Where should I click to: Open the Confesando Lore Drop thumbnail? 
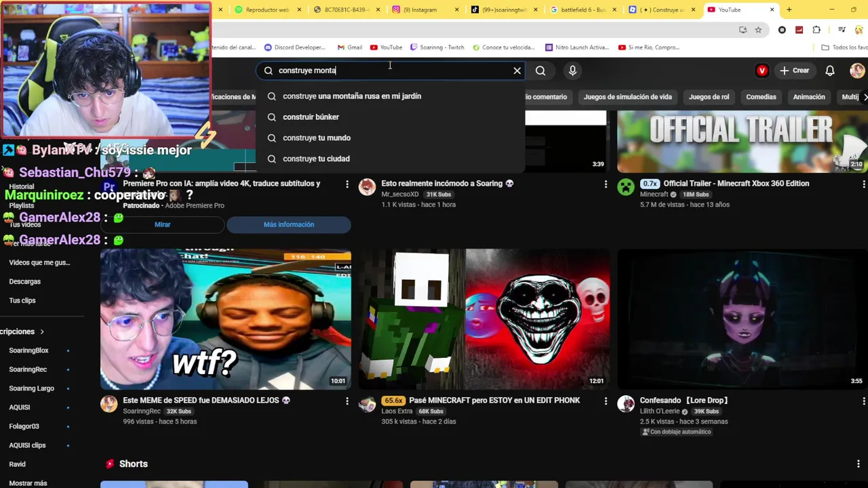[x=743, y=319]
